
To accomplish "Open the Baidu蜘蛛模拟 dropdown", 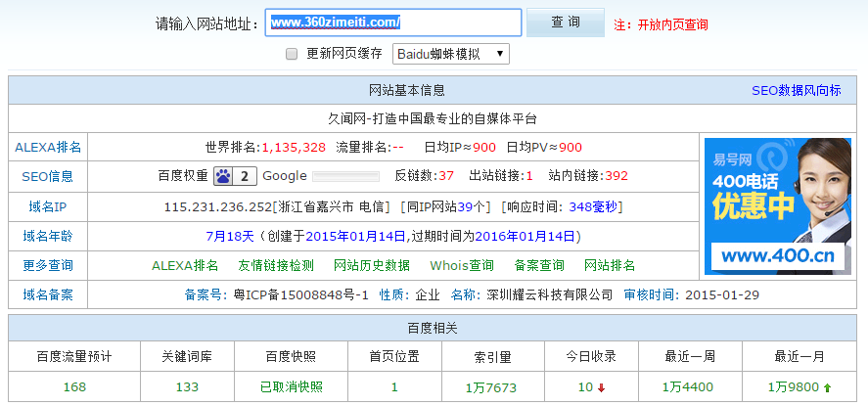I will click(450, 54).
